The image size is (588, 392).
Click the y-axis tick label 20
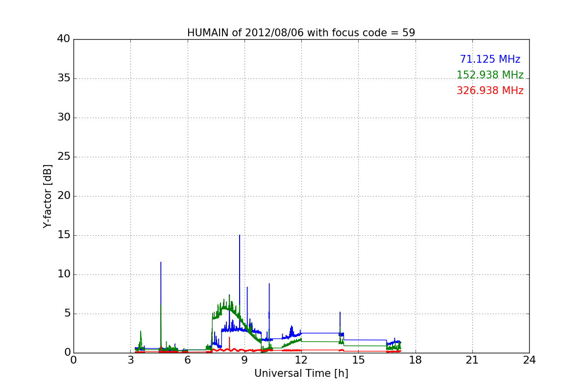[x=63, y=196]
